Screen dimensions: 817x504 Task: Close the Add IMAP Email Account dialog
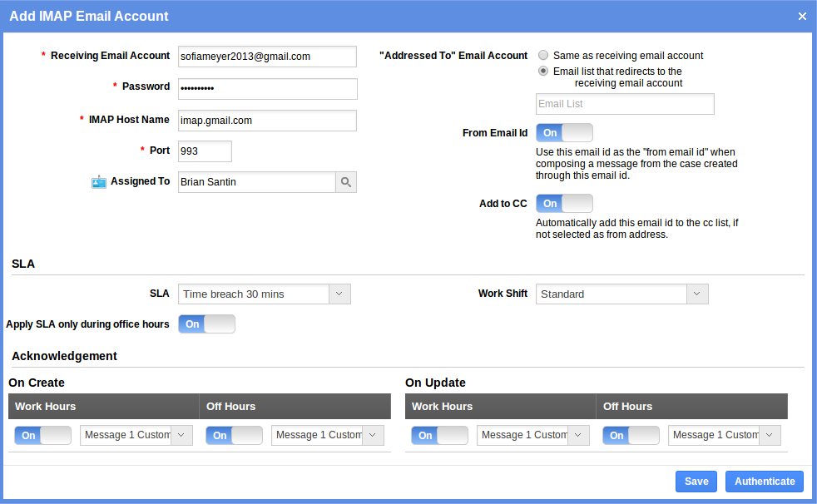pyautogui.click(x=801, y=15)
